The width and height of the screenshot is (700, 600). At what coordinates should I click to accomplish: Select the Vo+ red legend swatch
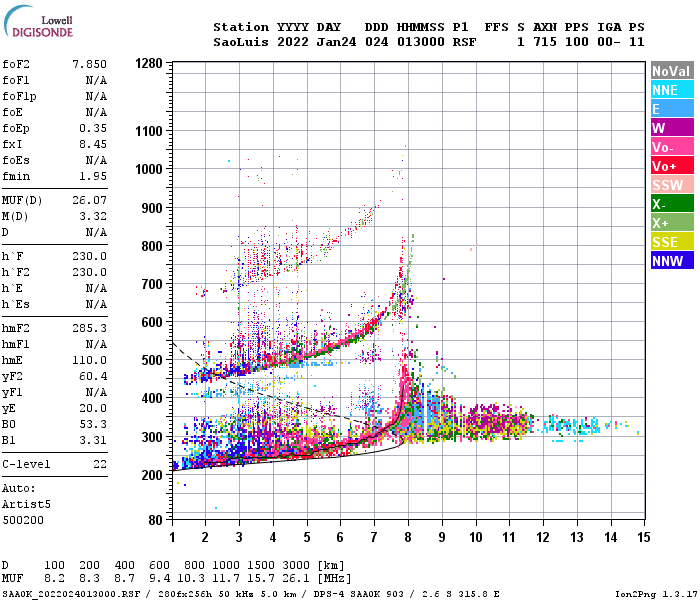pyautogui.click(x=672, y=166)
